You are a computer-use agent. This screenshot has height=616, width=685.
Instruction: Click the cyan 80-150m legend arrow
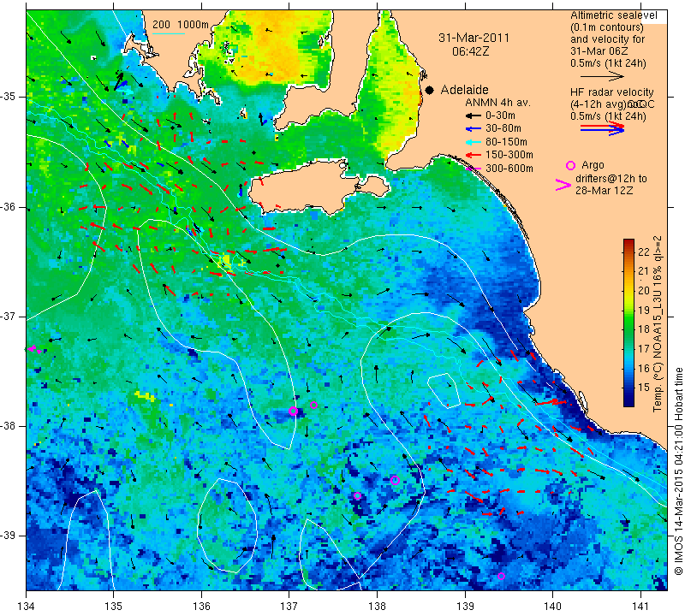tap(473, 142)
